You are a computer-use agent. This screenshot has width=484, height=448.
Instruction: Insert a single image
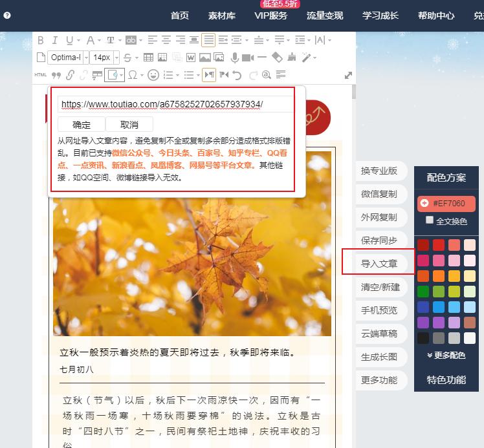[x=205, y=58]
